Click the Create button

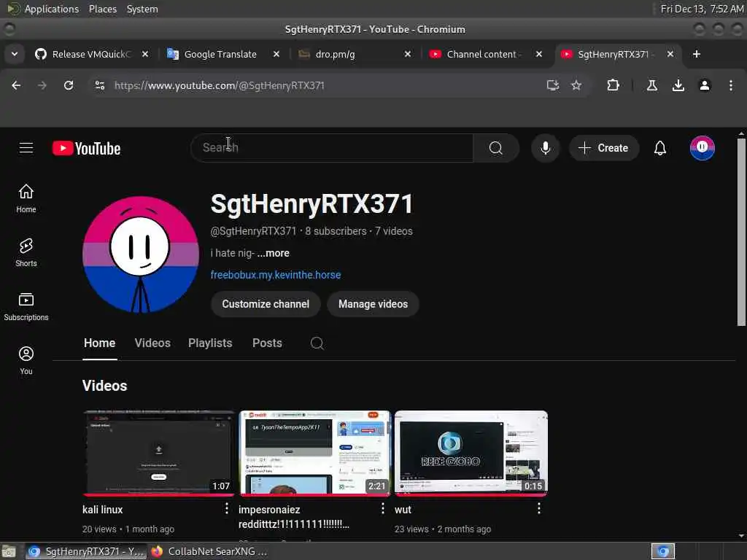pos(603,148)
